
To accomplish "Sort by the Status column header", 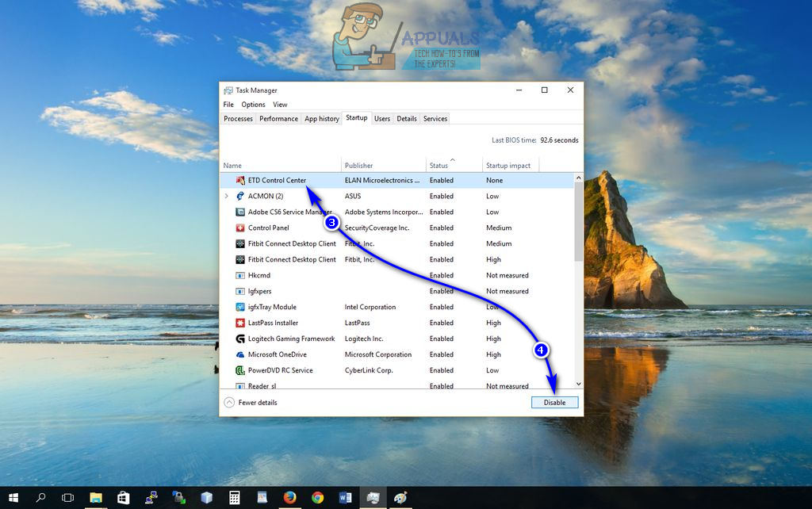I will pos(454,165).
